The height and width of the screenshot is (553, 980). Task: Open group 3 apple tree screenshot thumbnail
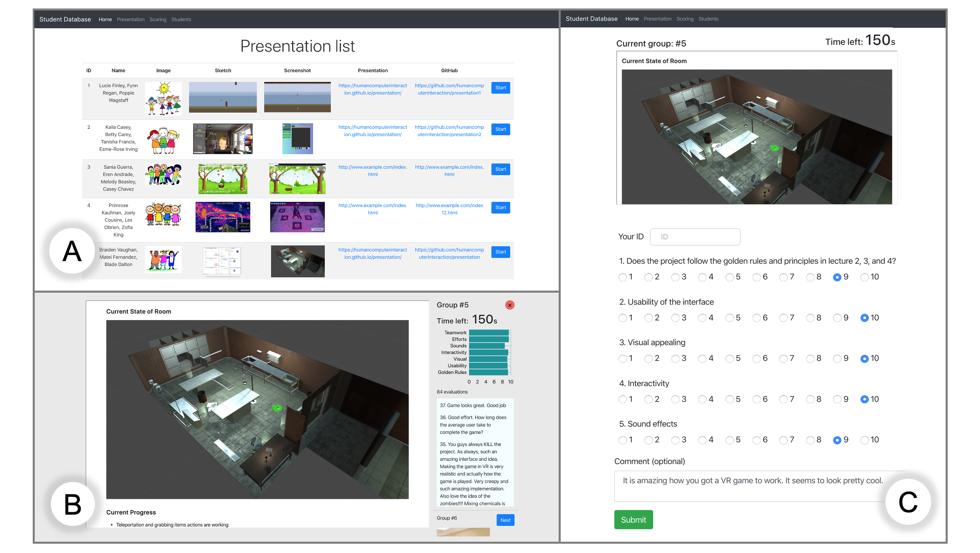(297, 179)
